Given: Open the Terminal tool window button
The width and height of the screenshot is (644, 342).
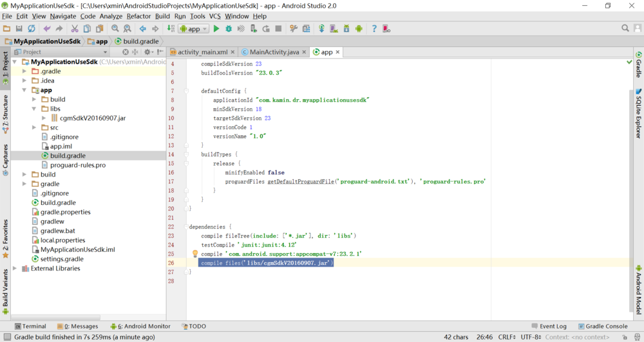Looking at the screenshot, I should (30, 327).
